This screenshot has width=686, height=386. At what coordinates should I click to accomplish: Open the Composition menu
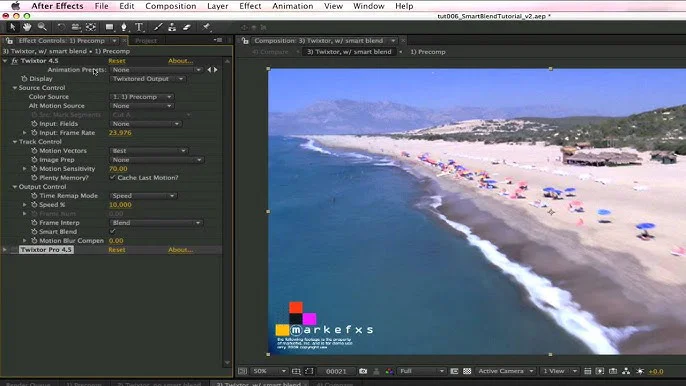coord(171,6)
